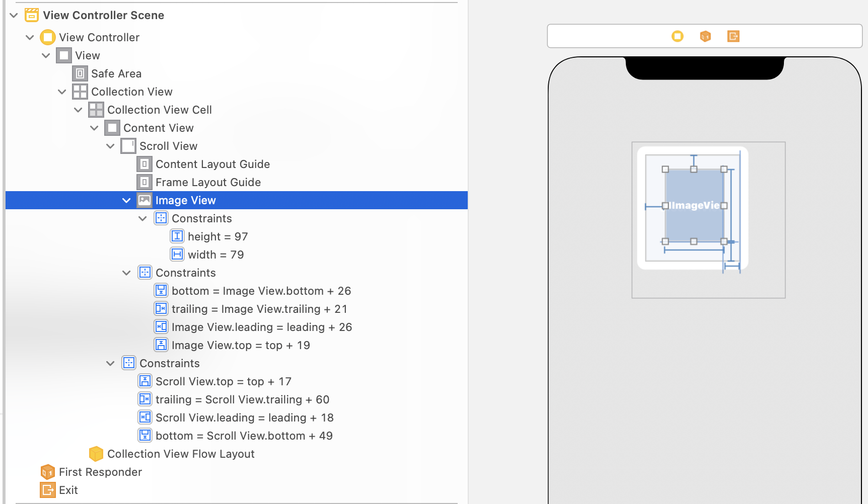Screen dimensions: 868x504
Task: Collapse the View Controller row
Action: point(30,38)
